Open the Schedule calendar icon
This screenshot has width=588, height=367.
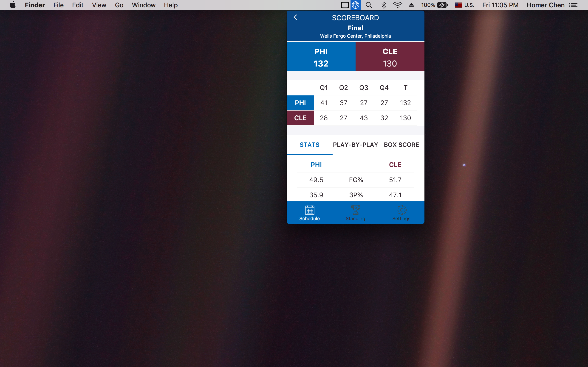tap(310, 210)
